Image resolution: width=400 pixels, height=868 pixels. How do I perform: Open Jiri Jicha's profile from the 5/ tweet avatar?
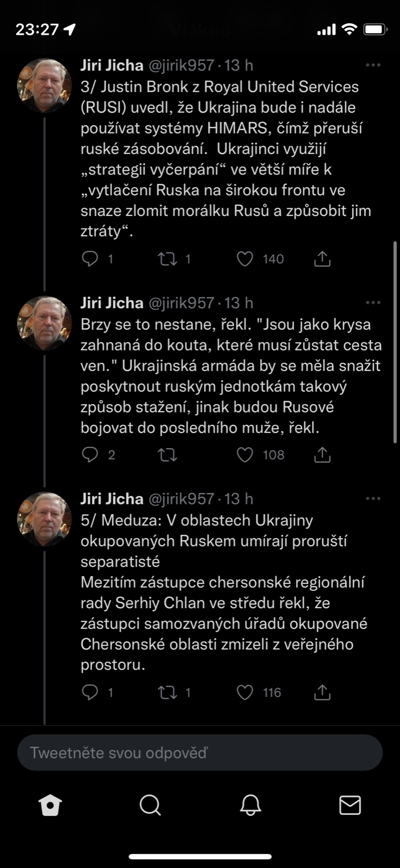(x=44, y=519)
